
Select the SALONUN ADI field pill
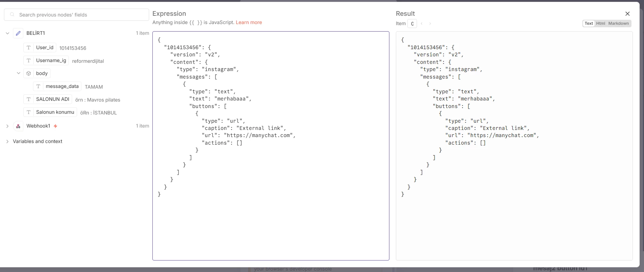click(x=48, y=99)
